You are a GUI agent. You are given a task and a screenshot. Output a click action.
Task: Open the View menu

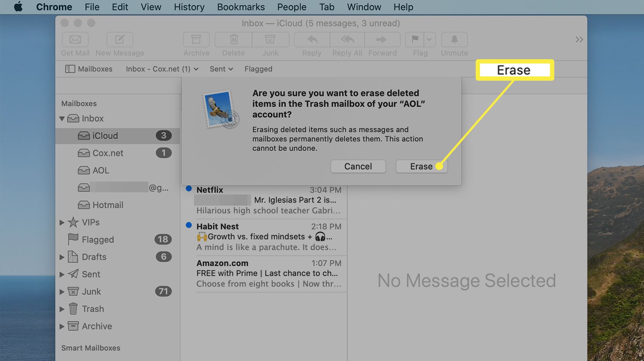pyautogui.click(x=151, y=7)
